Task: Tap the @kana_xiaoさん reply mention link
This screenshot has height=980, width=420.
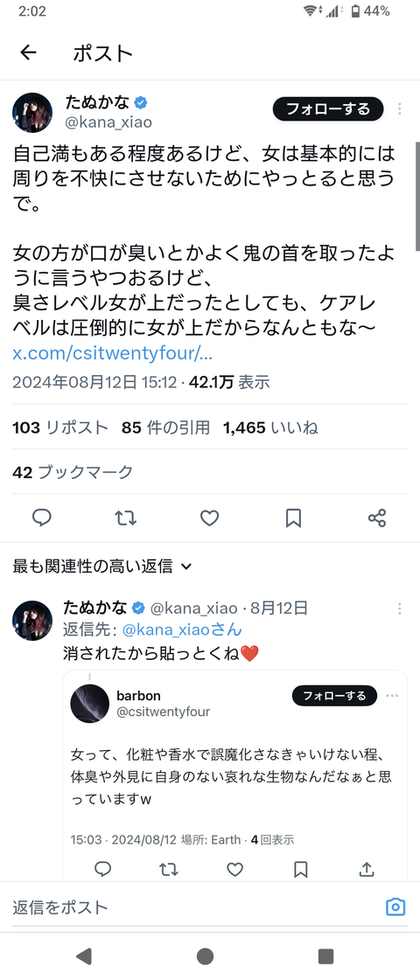Action: [x=182, y=630]
